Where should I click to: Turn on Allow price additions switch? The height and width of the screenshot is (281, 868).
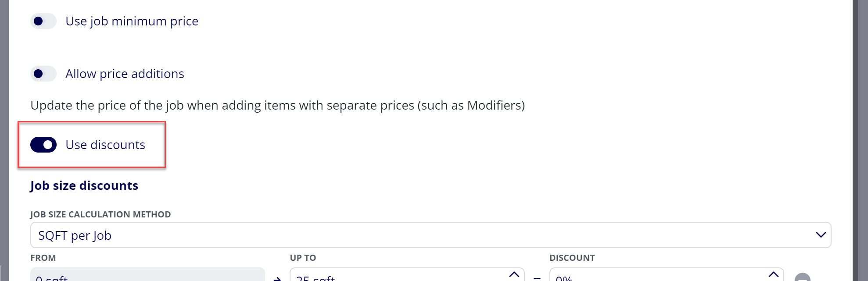[43, 74]
